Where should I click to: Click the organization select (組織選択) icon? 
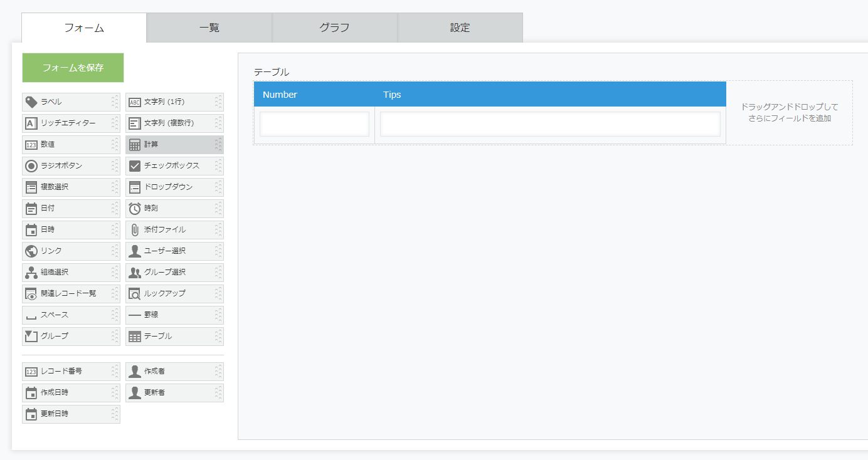[31, 273]
